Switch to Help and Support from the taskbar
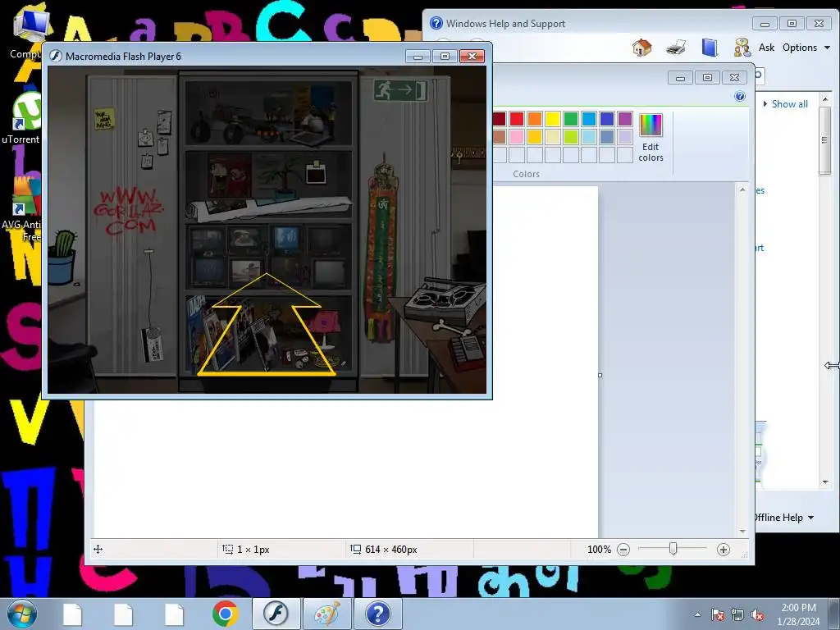The height and width of the screenshot is (630, 840). coord(377,614)
